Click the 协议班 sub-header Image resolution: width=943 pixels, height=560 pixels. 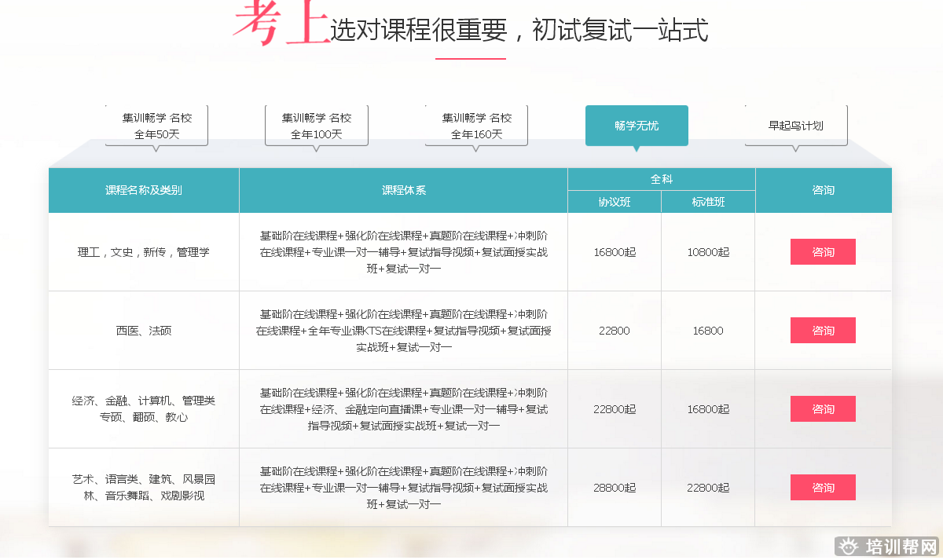click(615, 202)
